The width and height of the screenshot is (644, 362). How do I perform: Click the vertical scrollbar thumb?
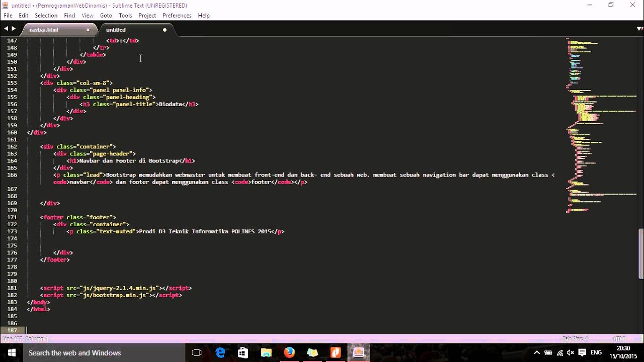pos(640,253)
